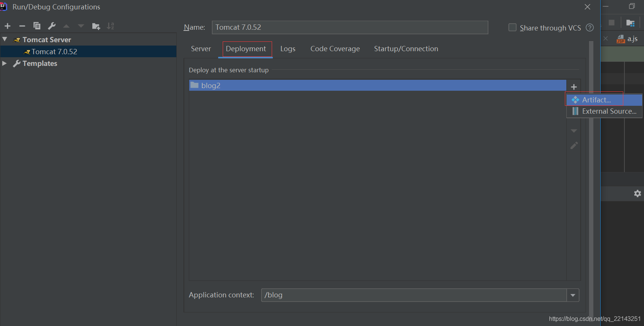Choose External Source... from popup menu
The height and width of the screenshot is (326, 644).
pyautogui.click(x=604, y=111)
